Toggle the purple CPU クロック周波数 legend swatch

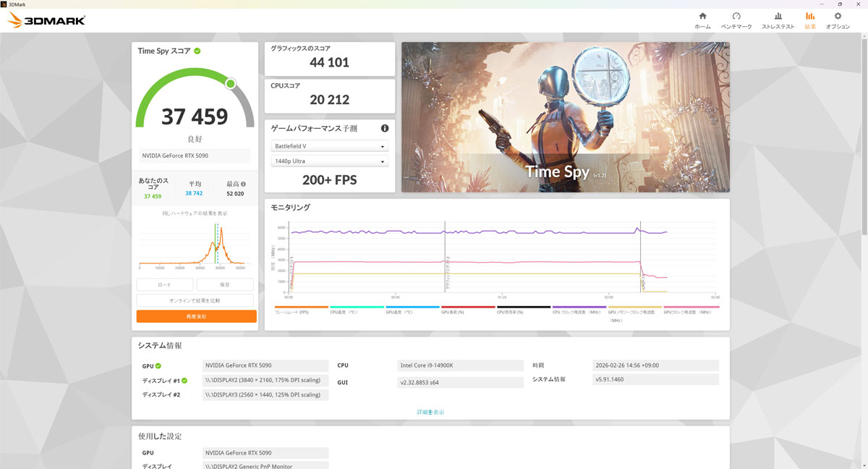point(579,308)
